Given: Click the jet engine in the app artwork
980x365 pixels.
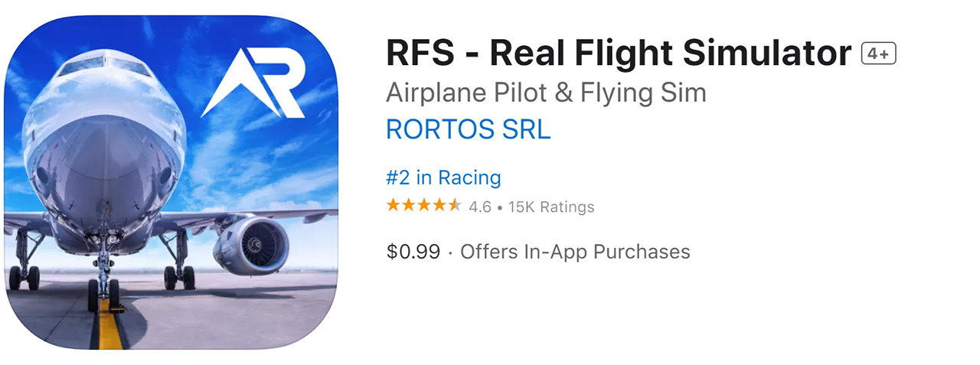Looking at the screenshot, I should click(x=251, y=245).
